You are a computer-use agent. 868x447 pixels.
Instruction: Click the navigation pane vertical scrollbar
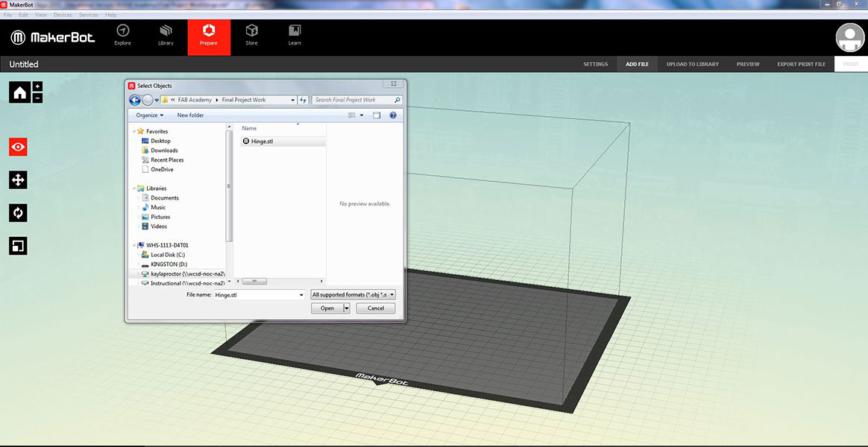point(229,186)
